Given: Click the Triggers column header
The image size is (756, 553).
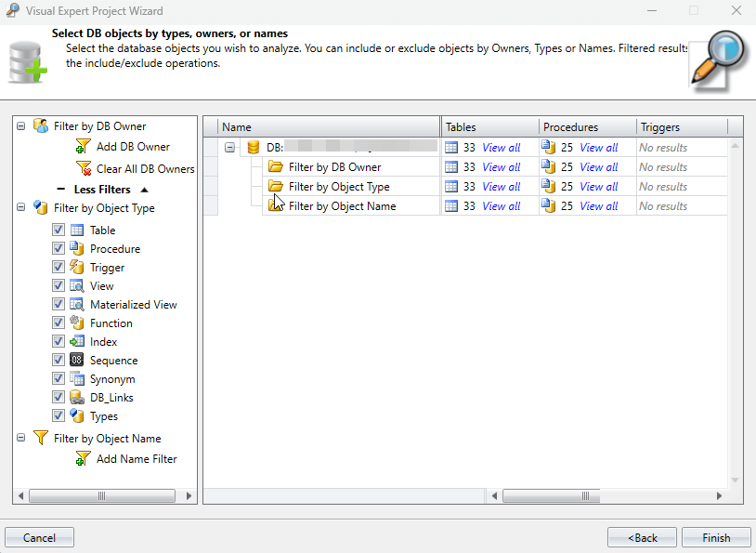Looking at the screenshot, I should 682,127.
